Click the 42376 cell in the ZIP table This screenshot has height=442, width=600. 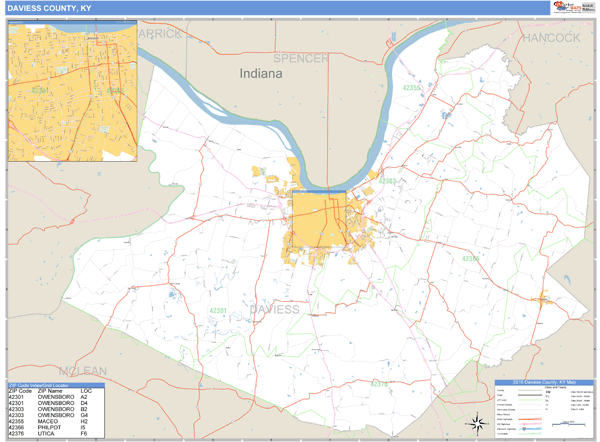pyautogui.click(x=16, y=434)
